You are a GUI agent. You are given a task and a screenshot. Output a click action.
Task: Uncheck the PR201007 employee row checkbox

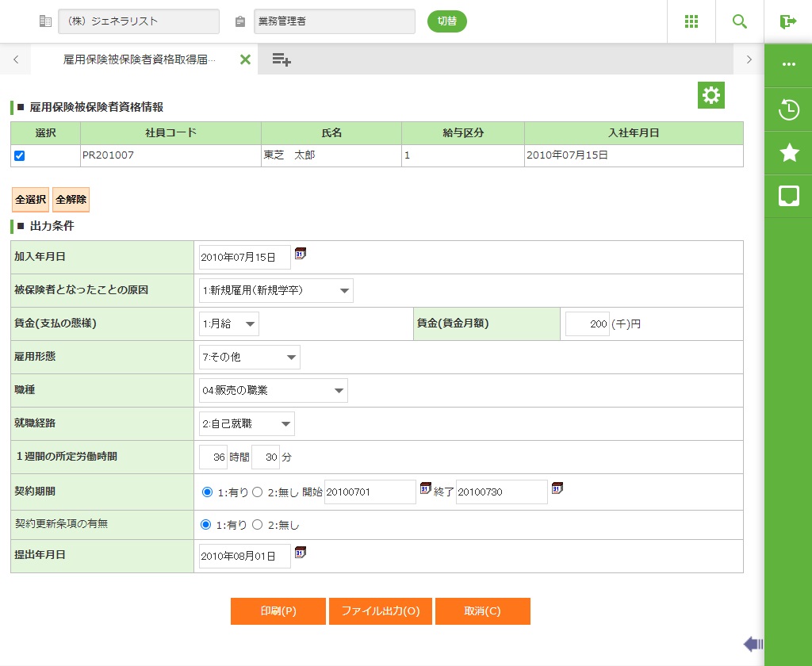20,156
